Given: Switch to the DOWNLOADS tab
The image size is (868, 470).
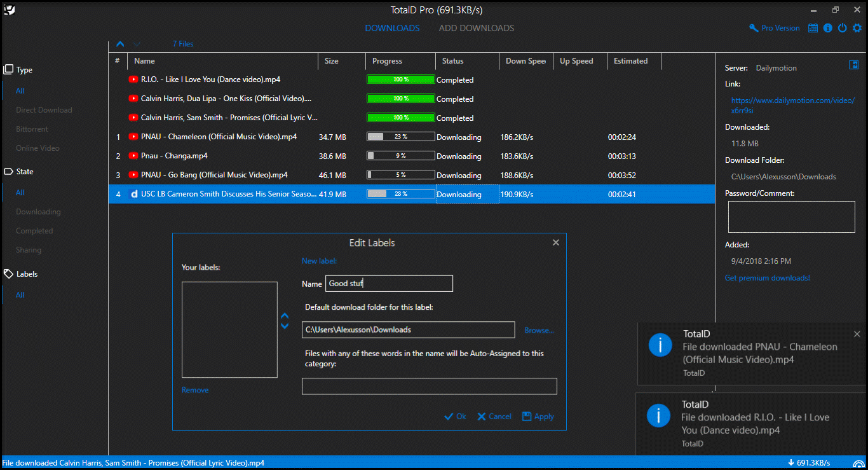Looking at the screenshot, I should (392, 28).
